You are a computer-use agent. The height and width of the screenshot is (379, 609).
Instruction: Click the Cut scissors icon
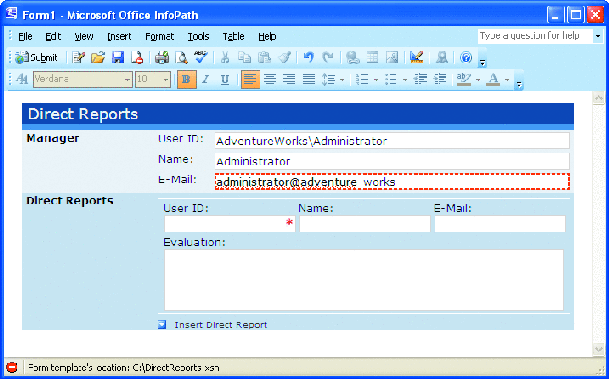(225, 58)
